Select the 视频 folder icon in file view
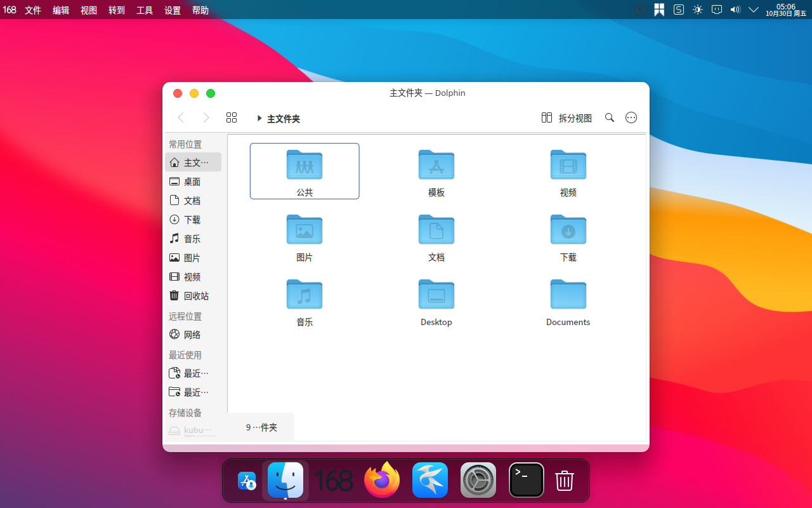The image size is (812, 508). [568, 164]
